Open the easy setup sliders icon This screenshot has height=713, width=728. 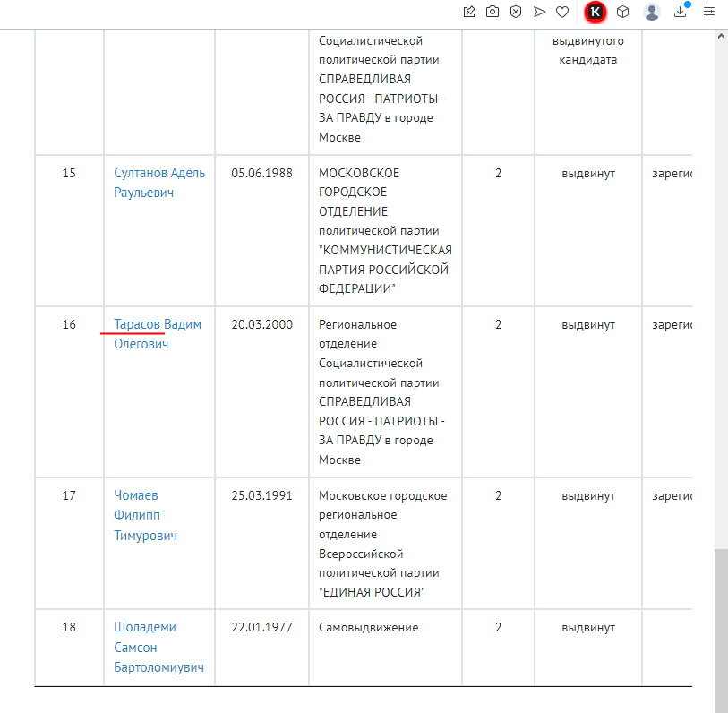709,12
